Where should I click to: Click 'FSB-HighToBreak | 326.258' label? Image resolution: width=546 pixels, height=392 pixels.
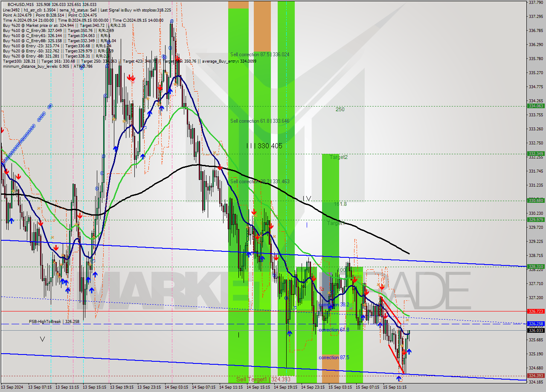(54, 322)
